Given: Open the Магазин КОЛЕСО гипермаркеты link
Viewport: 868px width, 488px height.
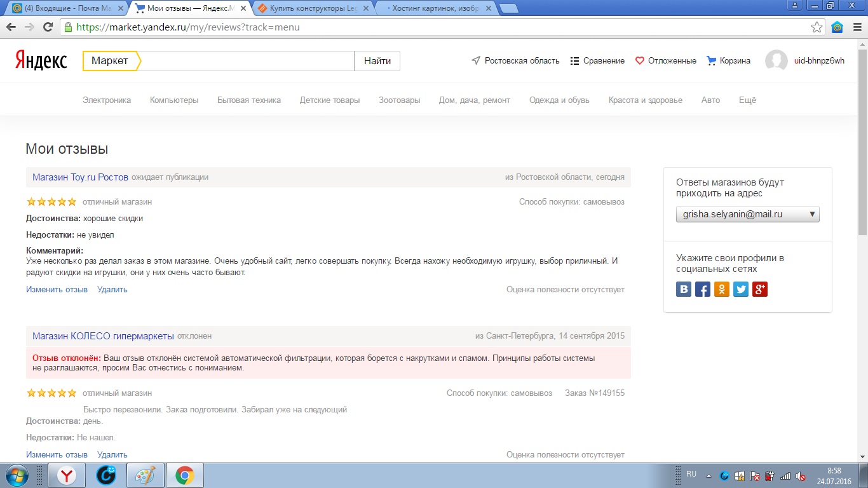Looking at the screenshot, I should point(103,335).
